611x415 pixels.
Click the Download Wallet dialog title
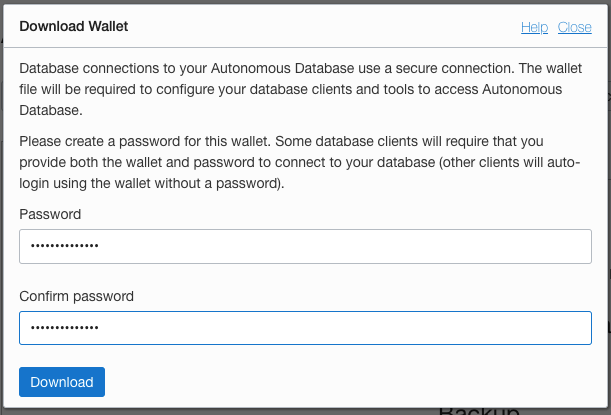[74, 26]
